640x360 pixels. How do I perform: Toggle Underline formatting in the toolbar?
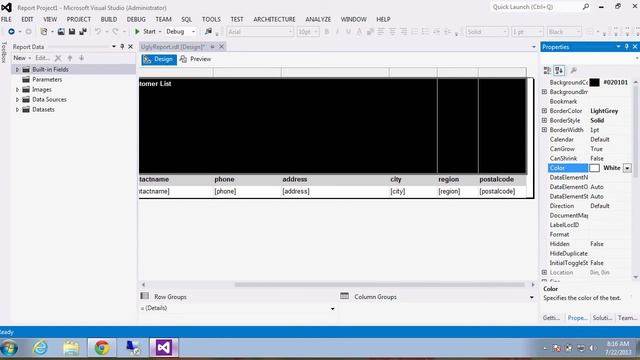pos(348,31)
